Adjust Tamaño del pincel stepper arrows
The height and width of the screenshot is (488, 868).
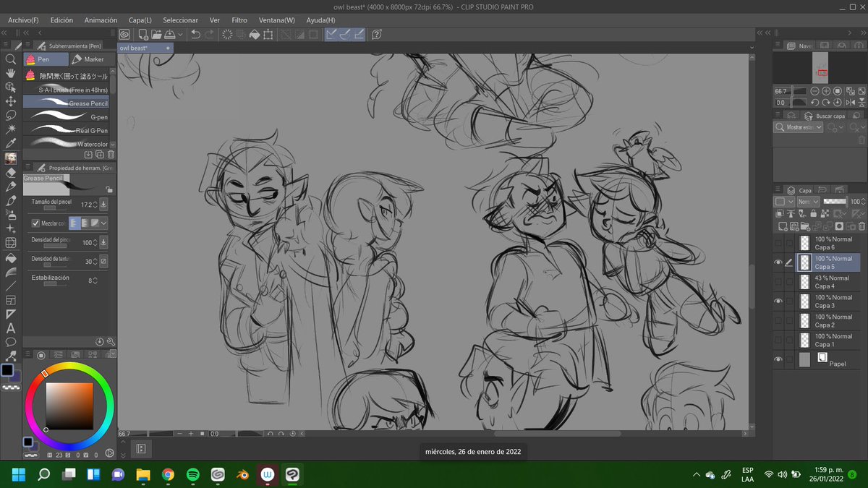pos(96,205)
